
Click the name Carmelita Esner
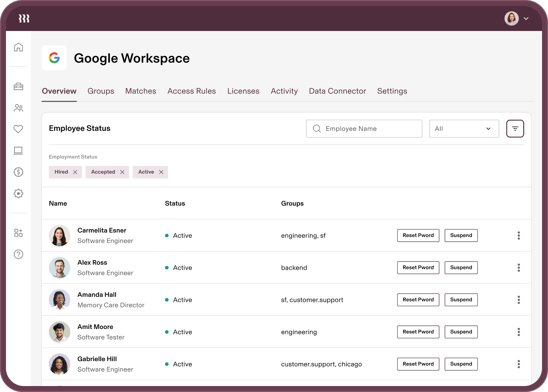[102, 230]
